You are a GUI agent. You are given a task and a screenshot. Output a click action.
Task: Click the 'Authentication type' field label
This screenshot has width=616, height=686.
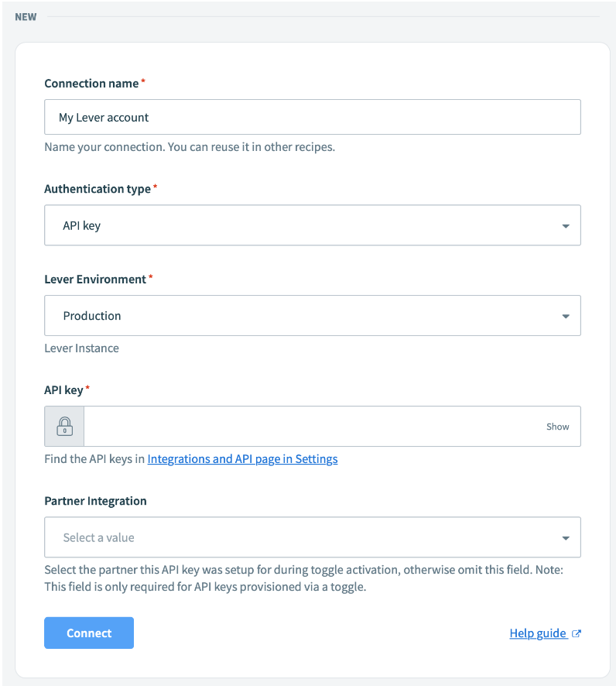98,189
